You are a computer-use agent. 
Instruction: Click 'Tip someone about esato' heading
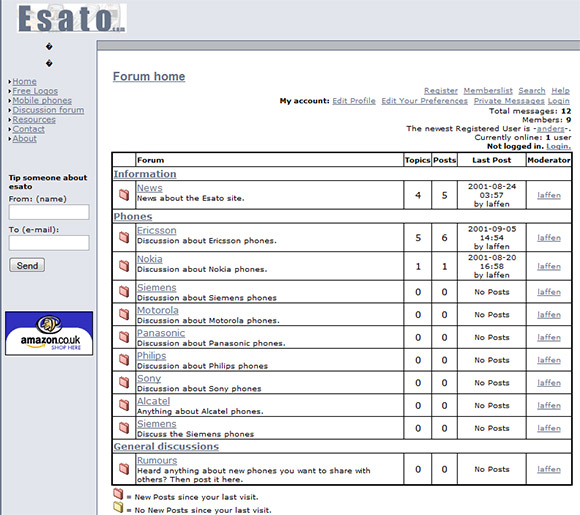[48, 182]
